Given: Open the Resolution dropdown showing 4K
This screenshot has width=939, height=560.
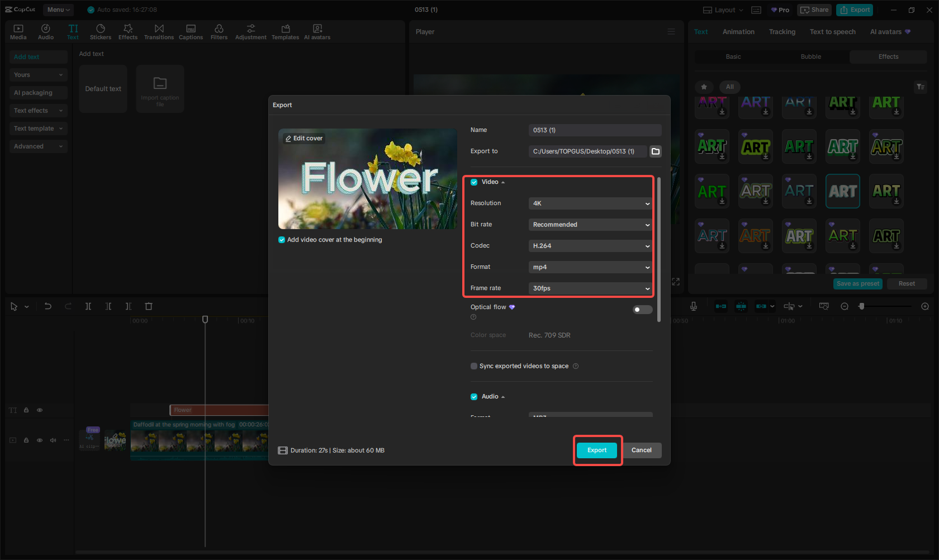Looking at the screenshot, I should [x=590, y=203].
